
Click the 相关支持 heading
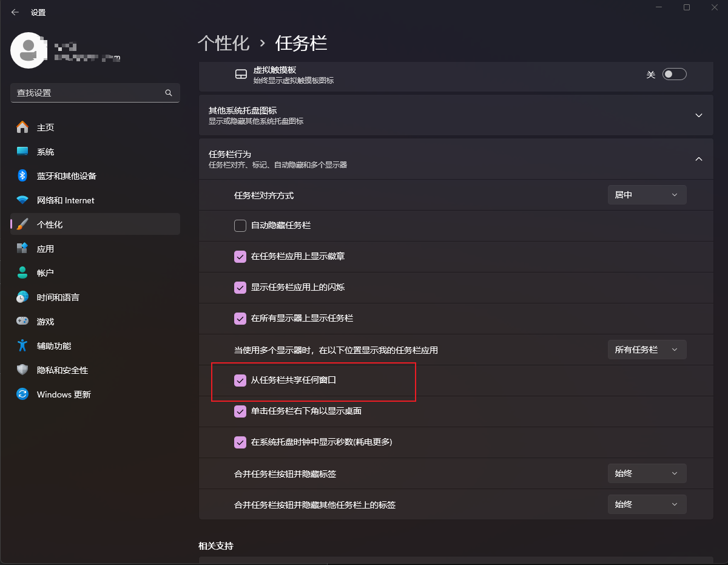pos(215,546)
